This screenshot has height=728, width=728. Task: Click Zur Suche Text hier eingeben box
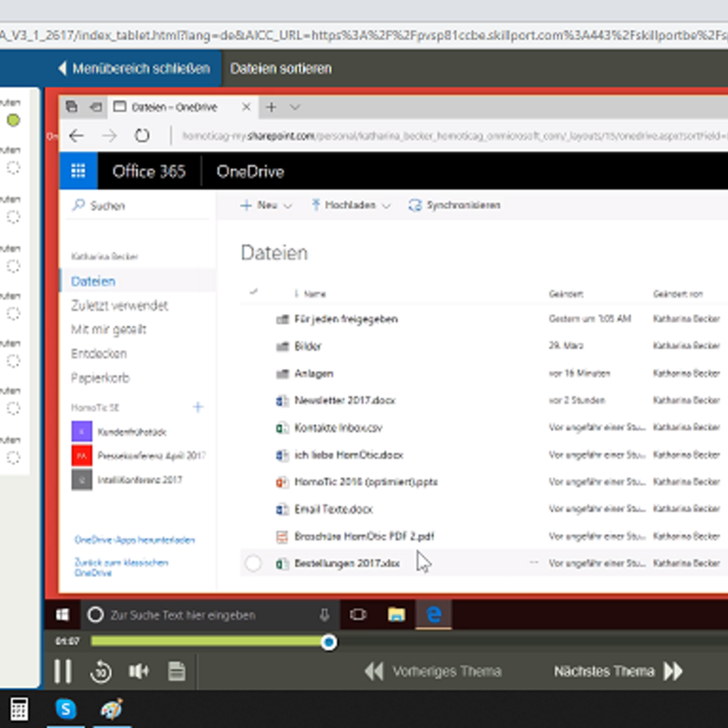tap(210, 615)
